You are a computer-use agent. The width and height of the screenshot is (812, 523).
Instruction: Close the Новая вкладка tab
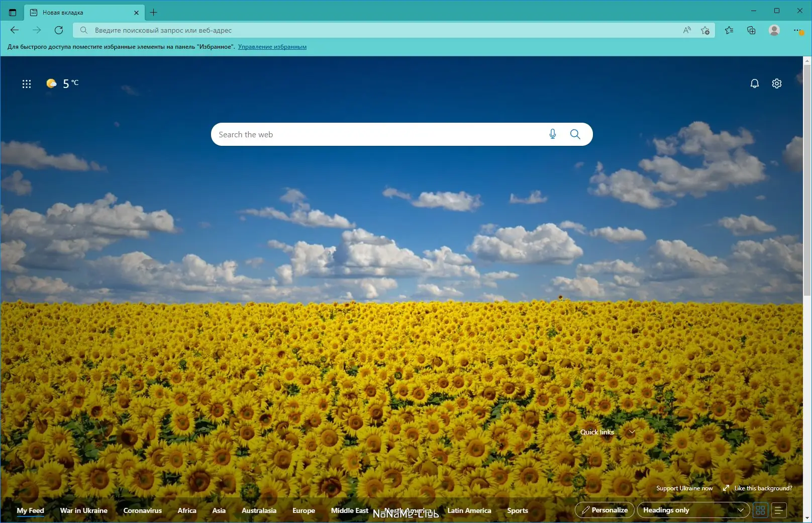[136, 13]
